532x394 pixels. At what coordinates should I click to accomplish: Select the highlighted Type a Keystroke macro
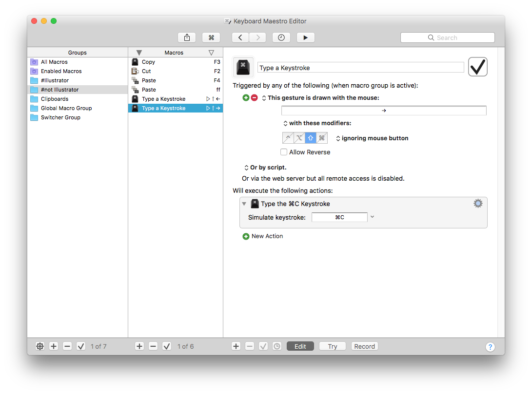tap(176, 108)
